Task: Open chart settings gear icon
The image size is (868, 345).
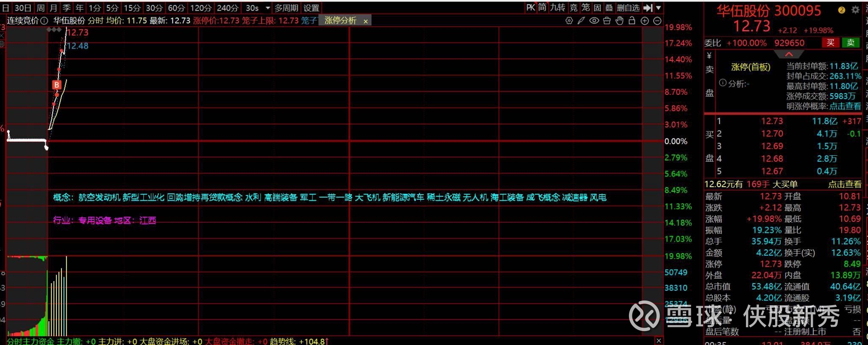Action: pyautogui.click(x=569, y=20)
